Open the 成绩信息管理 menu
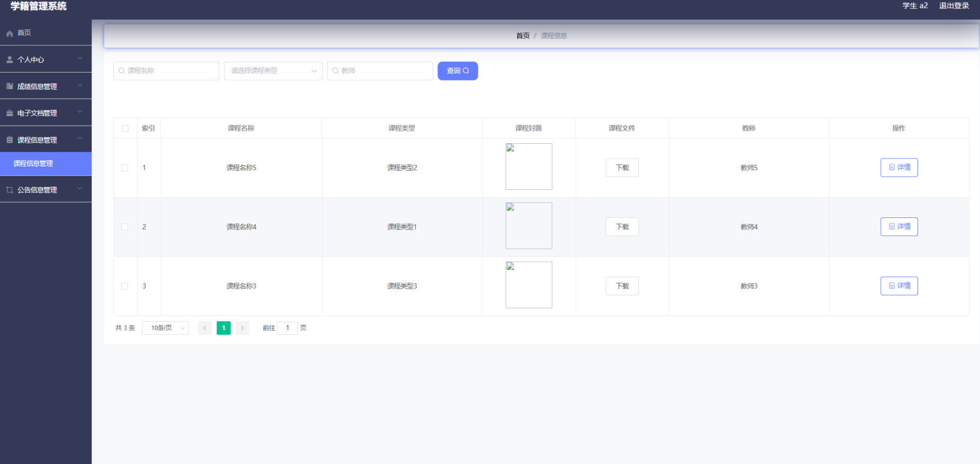Image resolution: width=980 pixels, height=464 pixels. (x=46, y=86)
